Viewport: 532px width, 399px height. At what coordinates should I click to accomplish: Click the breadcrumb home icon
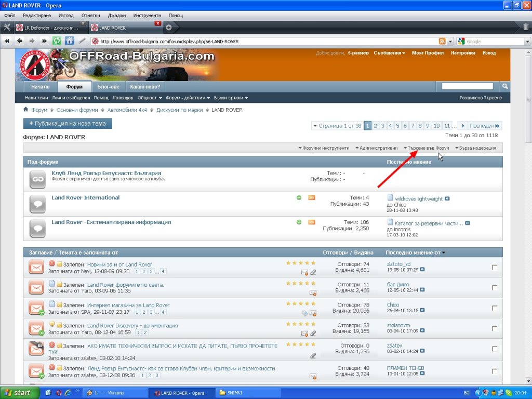(26, 110)
